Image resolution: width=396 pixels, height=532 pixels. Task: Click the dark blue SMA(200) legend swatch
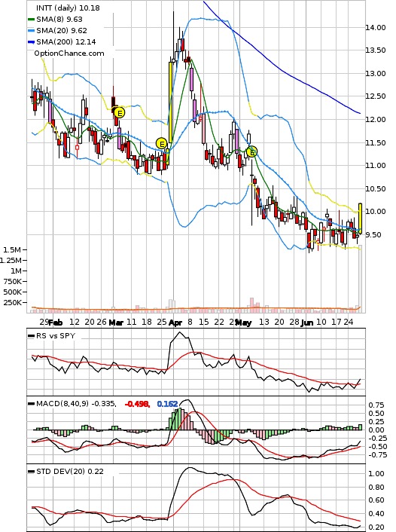click(x=31, y=42)
